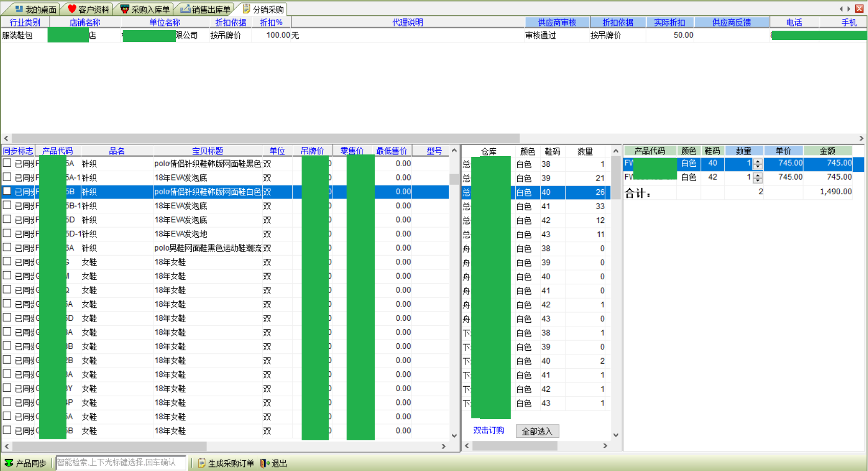Click the 最低售价 column header

click(392, 151)
